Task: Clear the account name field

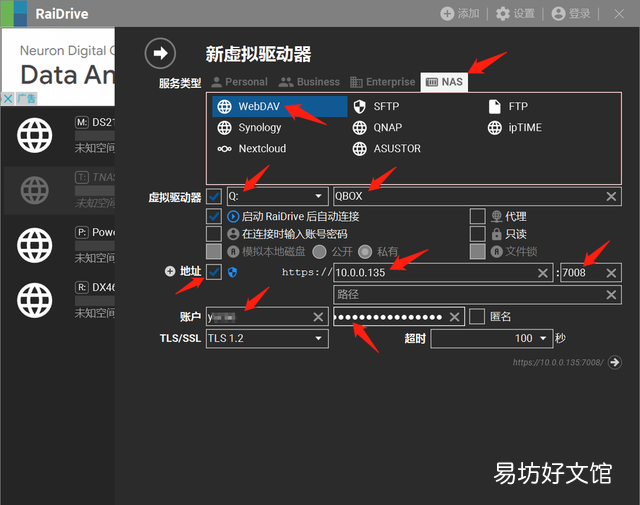Action: (x=318, y=317)
